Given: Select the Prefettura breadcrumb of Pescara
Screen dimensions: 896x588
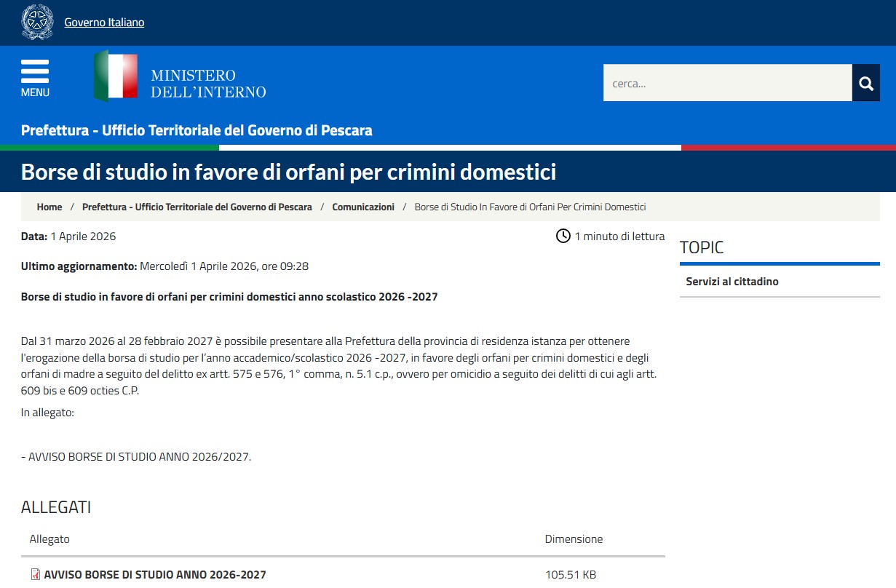Looking at the screenshot, I should (197, 207).
